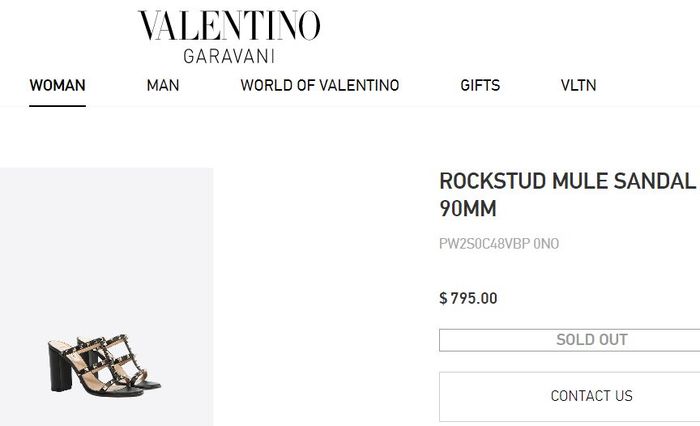
Task: Click the underline indicator beneath WOMAN
Action: click(x=57, y=105)
